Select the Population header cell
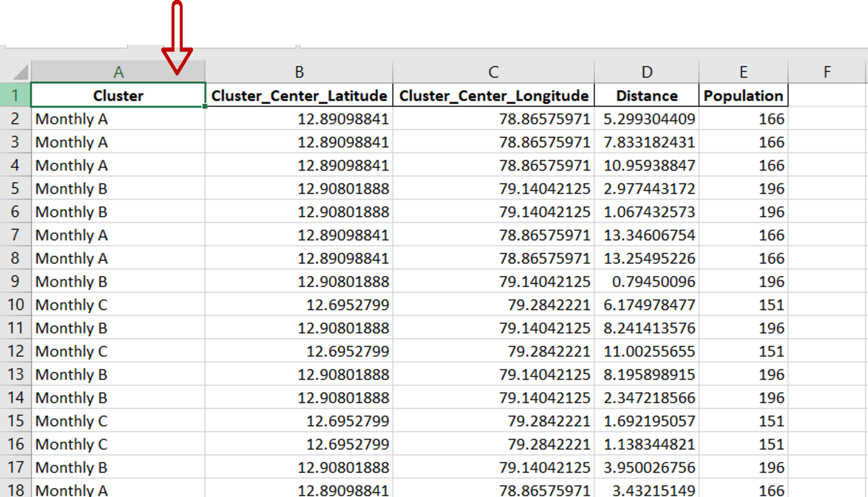Image resolution: width=868 pixels, height=497 pixels. [743, 95]
